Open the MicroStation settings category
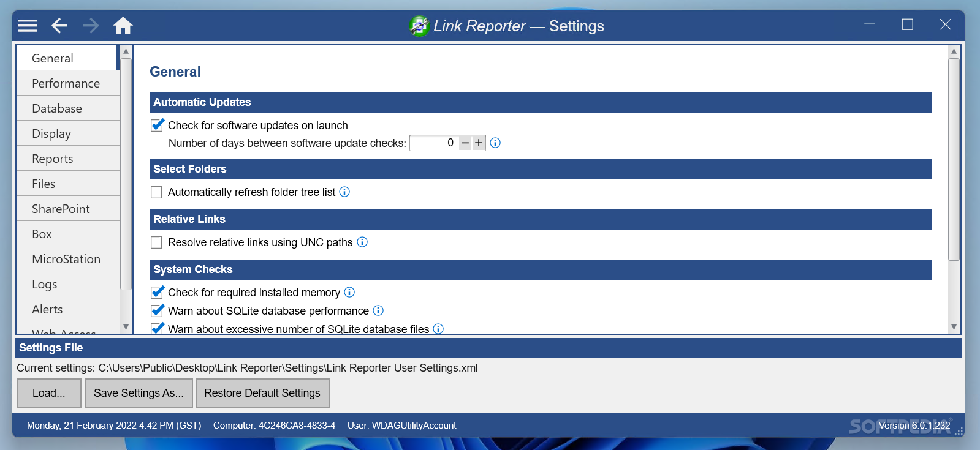This screenshot has width=980, height=450. click(67, 259)
